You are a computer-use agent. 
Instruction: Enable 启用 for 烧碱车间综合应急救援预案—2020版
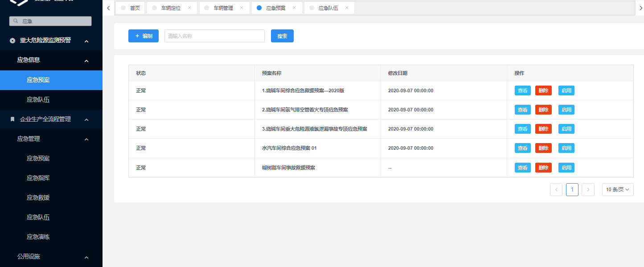566,90
